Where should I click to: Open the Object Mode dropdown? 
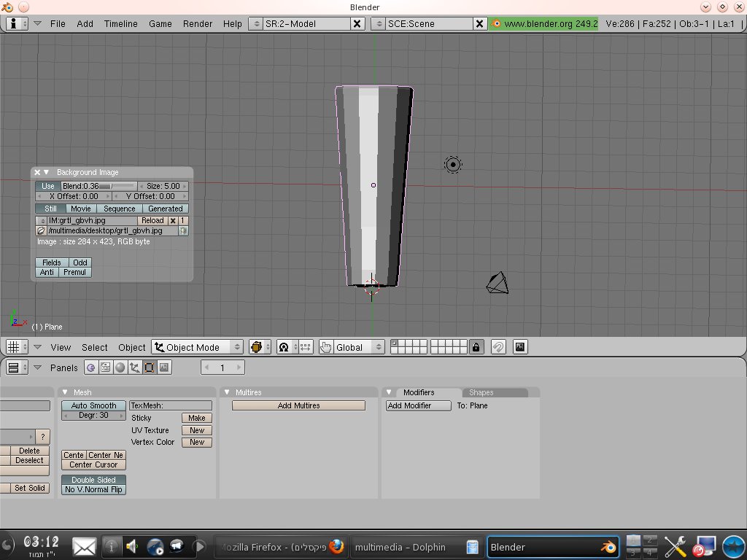198,347
